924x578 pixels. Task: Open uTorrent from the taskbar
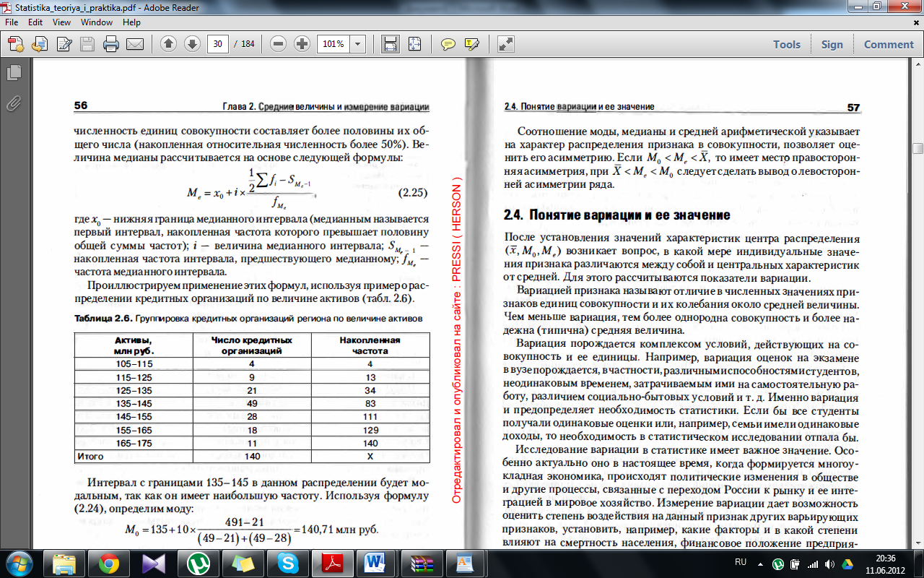point(199,563)
